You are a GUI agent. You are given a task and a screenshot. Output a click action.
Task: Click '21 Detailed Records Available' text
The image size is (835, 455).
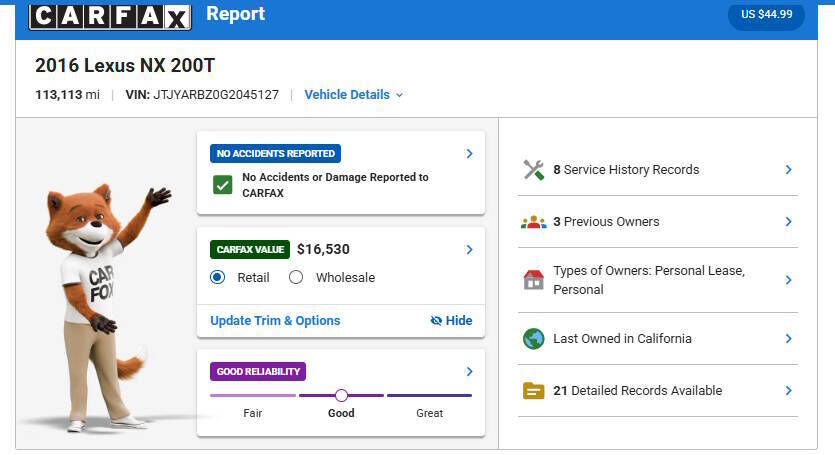[x=637, y=391]
